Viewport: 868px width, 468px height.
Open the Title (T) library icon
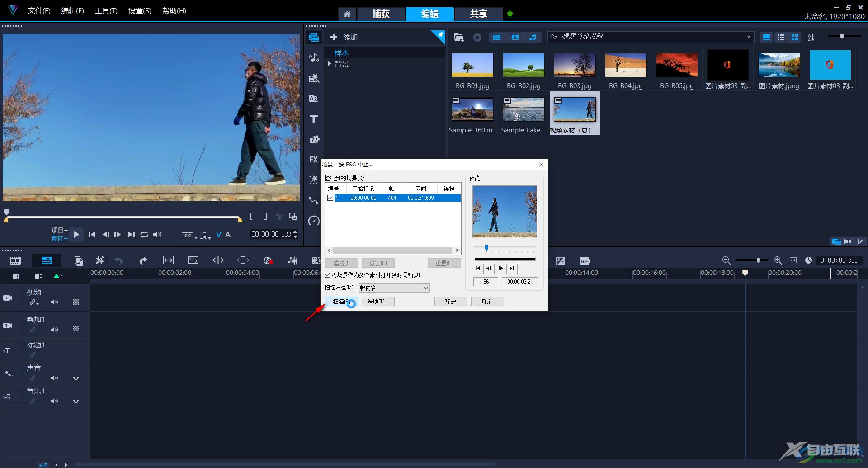314,119
